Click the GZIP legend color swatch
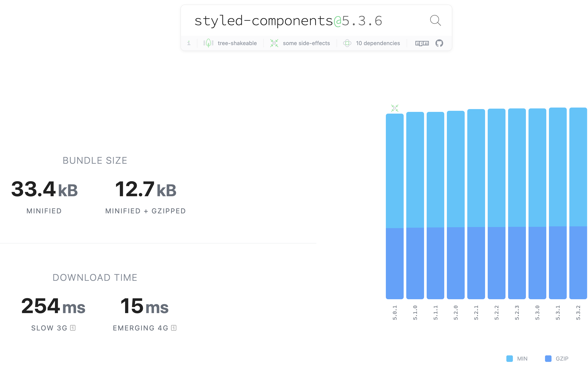This screenshot has height=366, width=588. pyautogui.click(x=548, y=358)
